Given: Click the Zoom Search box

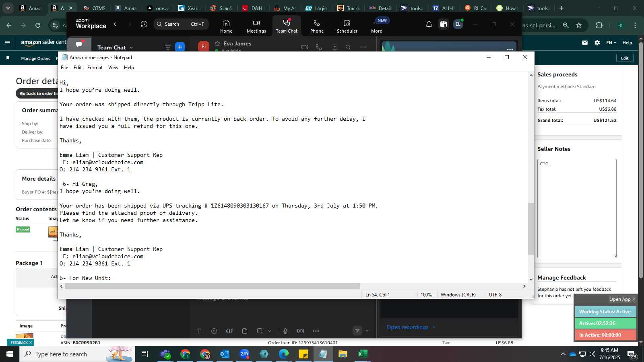Looking at the screenshot, I should [x=181, y=24].
